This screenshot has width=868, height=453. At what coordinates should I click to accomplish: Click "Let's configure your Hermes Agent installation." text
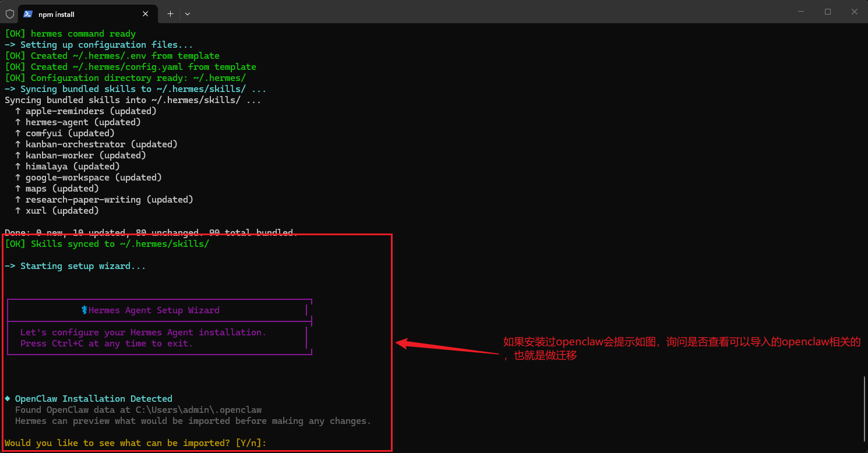[x=143, y=332]
